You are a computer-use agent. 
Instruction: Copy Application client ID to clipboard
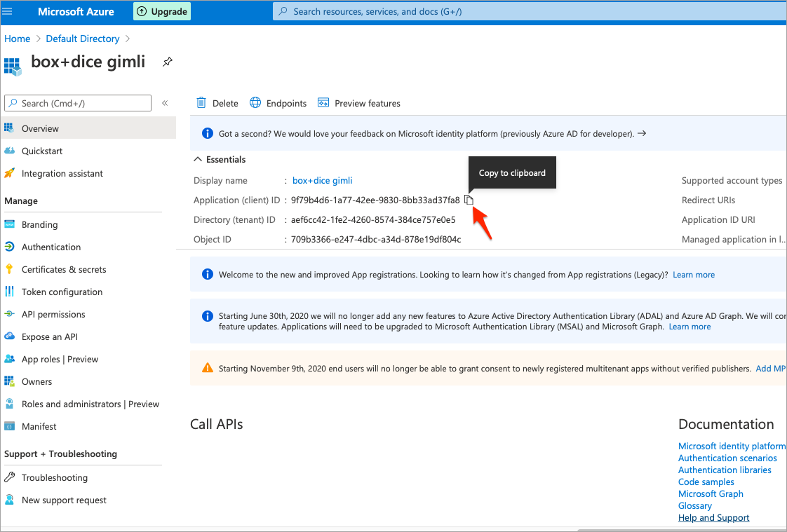pos(469,200)
